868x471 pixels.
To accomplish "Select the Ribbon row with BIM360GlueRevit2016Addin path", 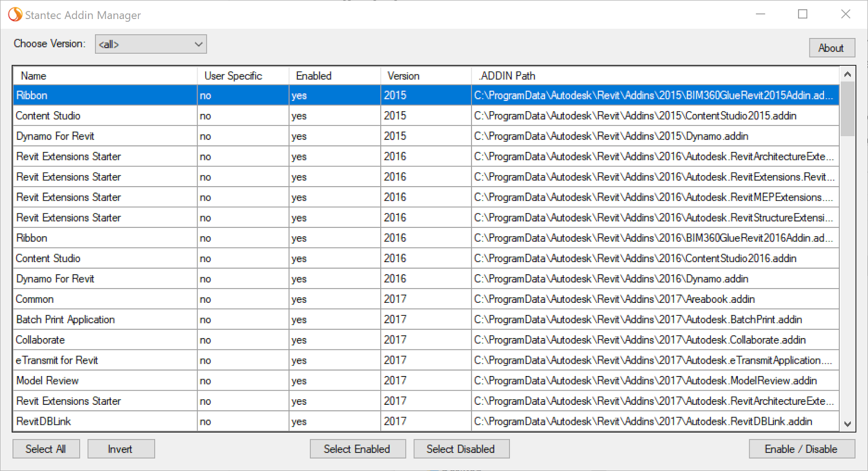I will [426, 238].
